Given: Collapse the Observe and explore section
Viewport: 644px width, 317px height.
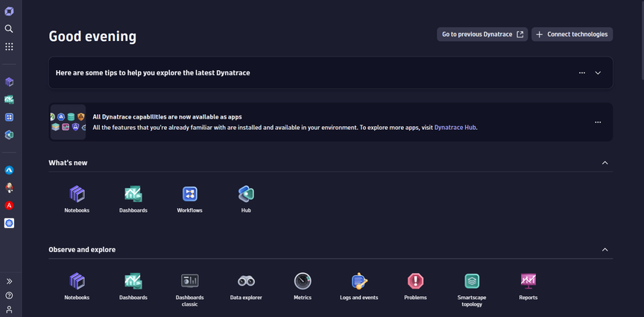Looking at the screenshot, I should pos(605,250).
